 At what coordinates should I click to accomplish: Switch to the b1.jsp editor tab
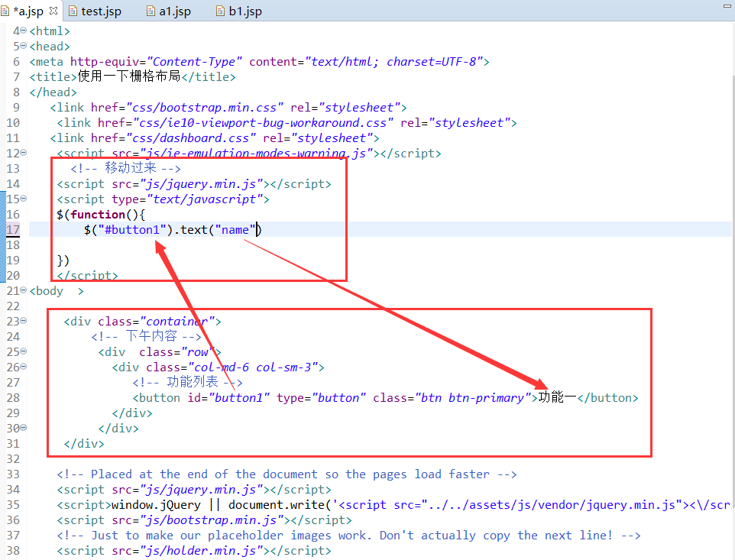[x=240, y=11]
